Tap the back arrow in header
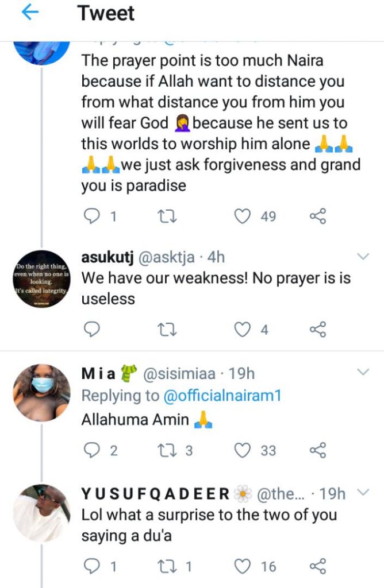 [x=29, y=14]
